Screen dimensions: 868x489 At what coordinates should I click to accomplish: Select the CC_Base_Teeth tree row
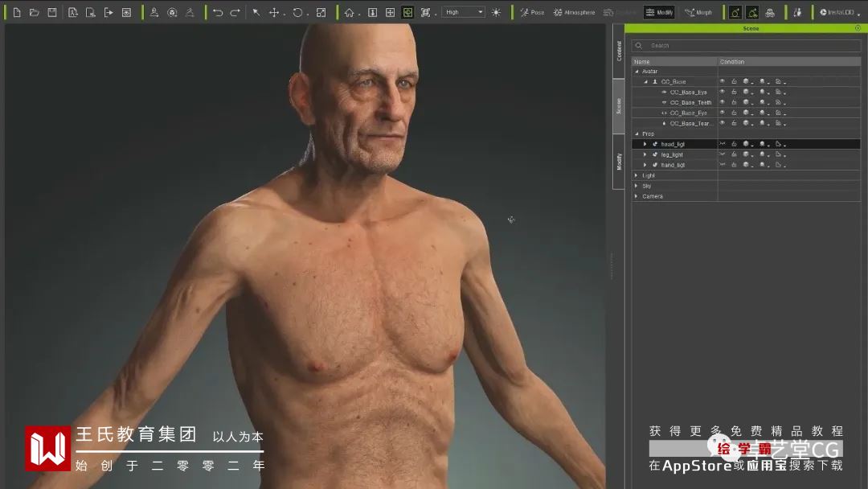(x=746, y=102)
